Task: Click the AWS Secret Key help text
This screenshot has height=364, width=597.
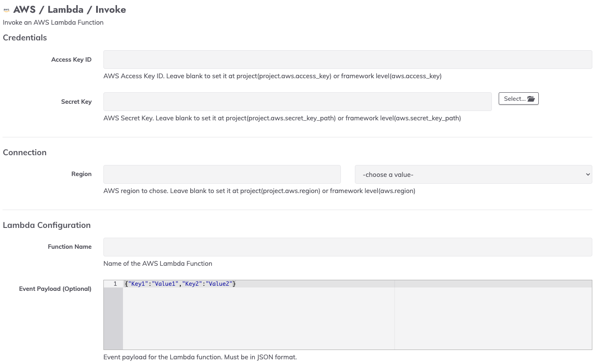Action: pos(282,118)
